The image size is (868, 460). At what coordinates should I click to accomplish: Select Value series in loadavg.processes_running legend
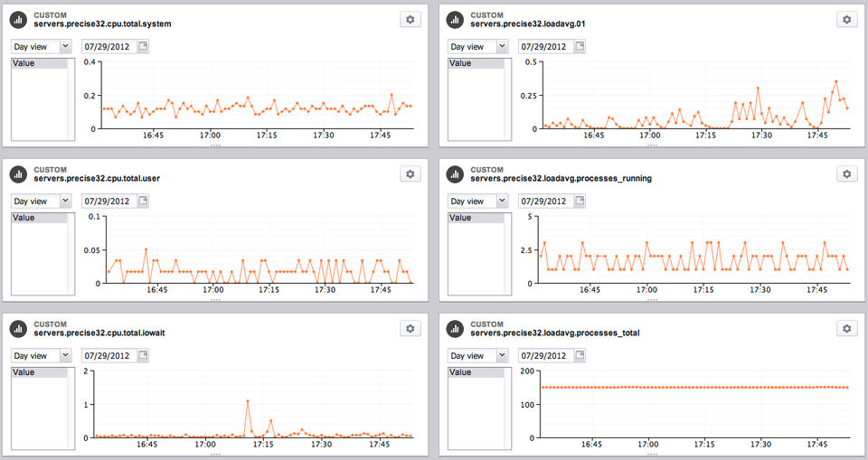coord(476,218)
